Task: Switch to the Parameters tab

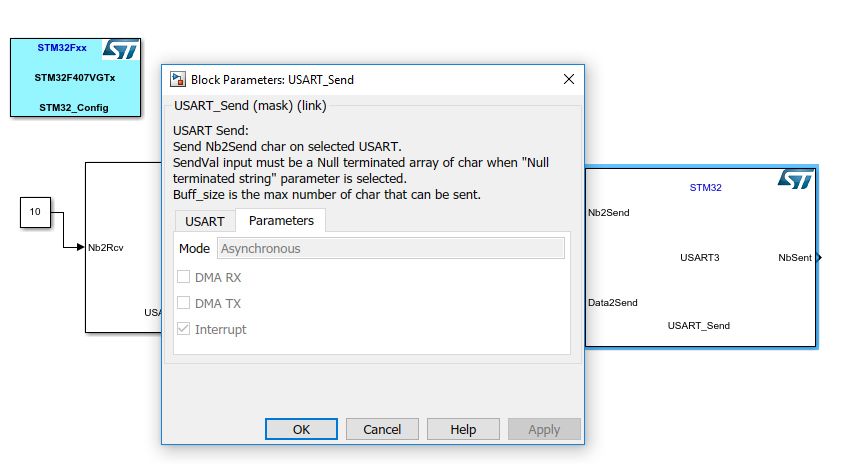Action: 281,220
